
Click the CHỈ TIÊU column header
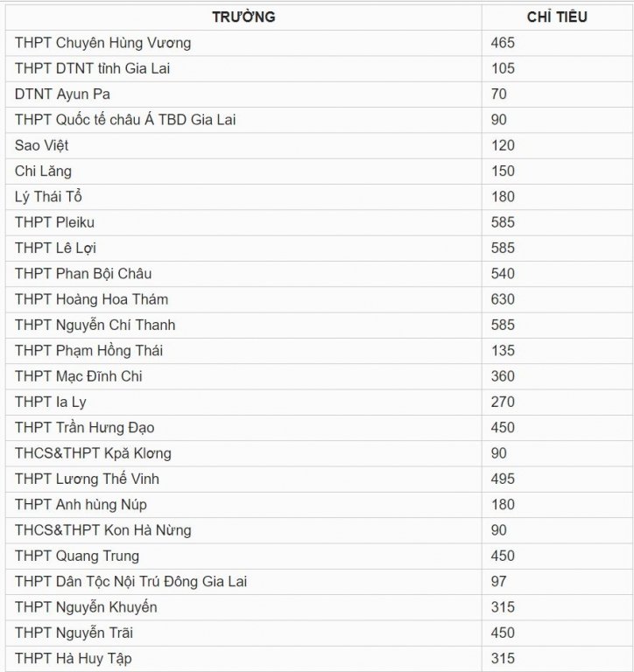[557, 17]
